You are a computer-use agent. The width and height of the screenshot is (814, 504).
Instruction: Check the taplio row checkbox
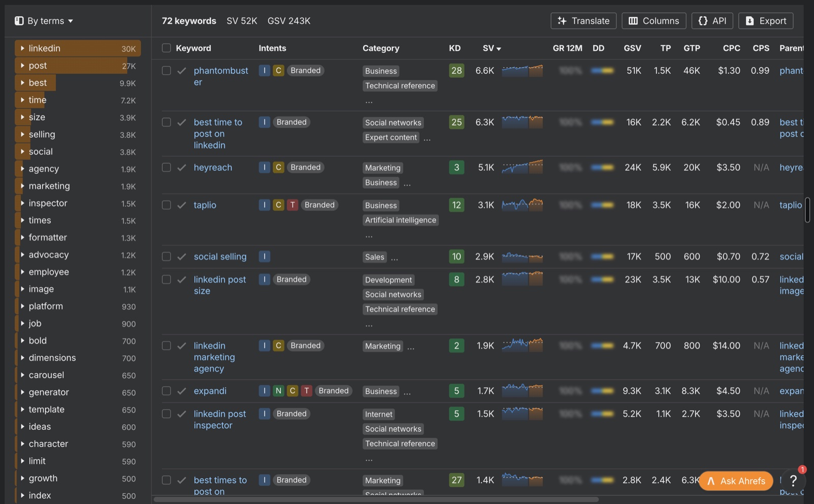(166, 205)
